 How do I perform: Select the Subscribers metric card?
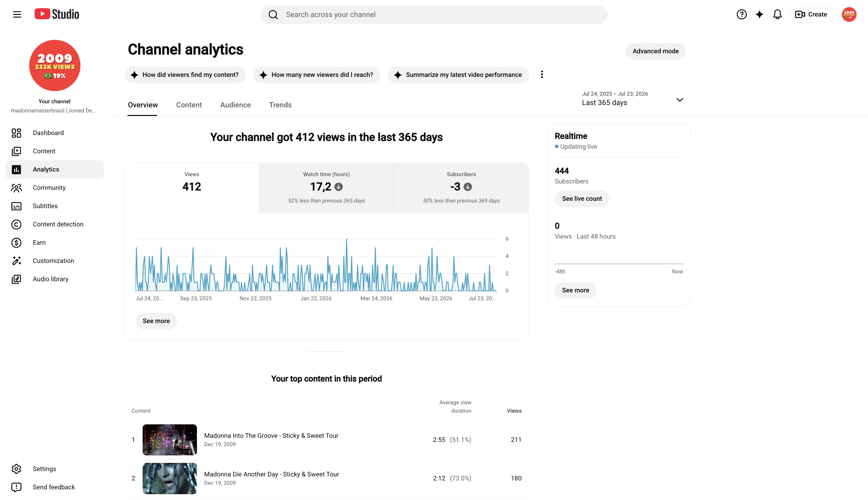click(x=461, y=188)
